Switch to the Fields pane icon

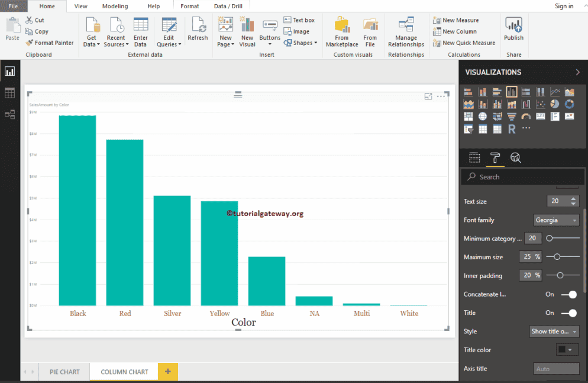[x=474, y=157]
